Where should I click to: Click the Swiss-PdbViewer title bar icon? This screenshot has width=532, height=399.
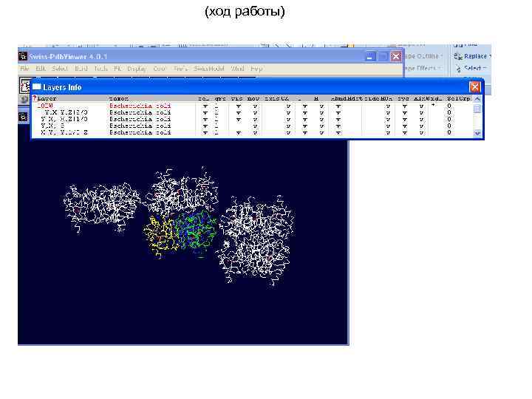coord(23,56)
